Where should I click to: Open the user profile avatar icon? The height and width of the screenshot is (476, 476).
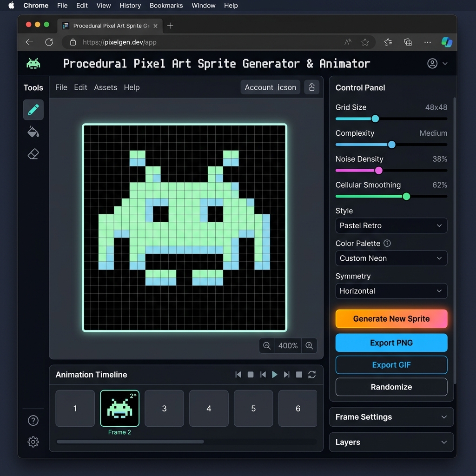point(432,63)
